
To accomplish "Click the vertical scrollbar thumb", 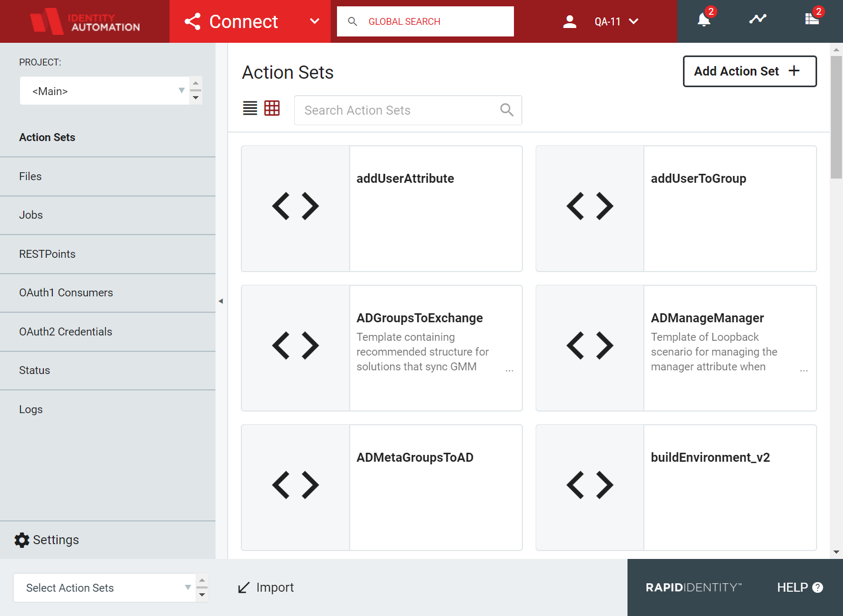I will (x=836, y=117).
